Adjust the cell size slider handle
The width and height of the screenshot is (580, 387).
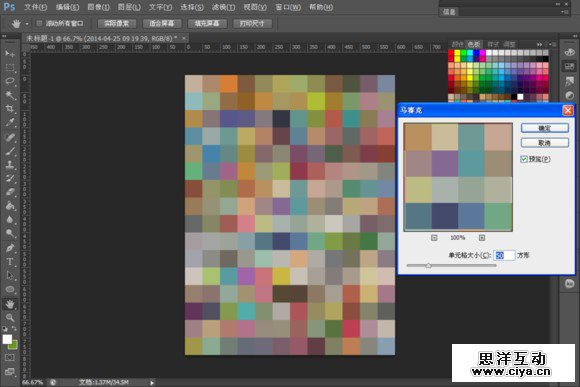(428, 265)
